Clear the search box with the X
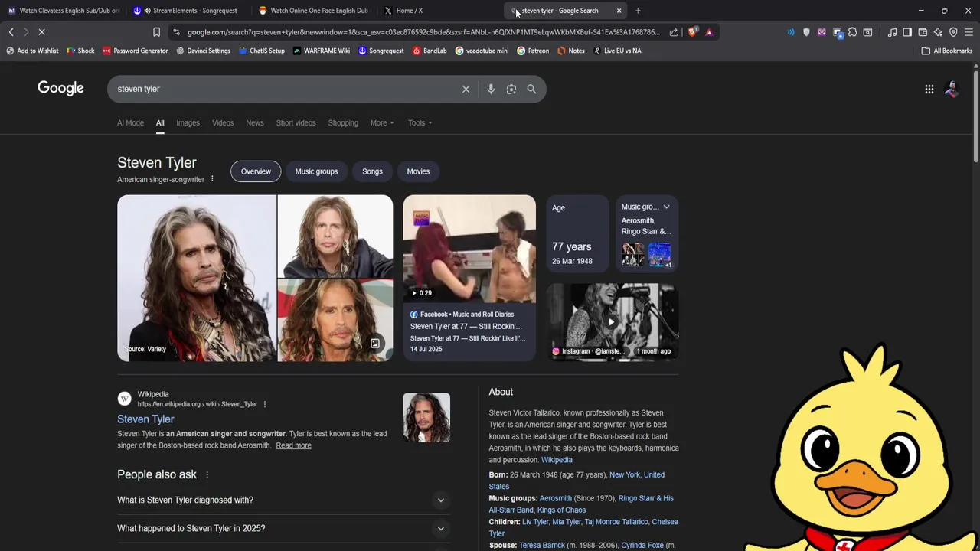Screen dimensions: 980x551 click(465, 89)
